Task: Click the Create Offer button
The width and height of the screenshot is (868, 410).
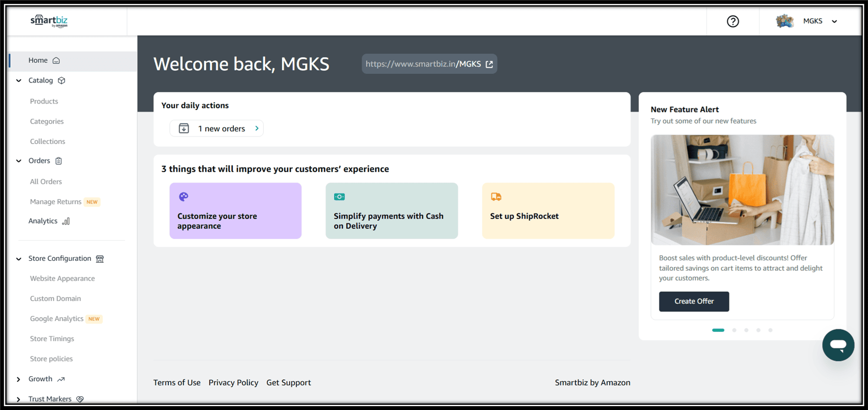Action: click(x=694, y=302)
